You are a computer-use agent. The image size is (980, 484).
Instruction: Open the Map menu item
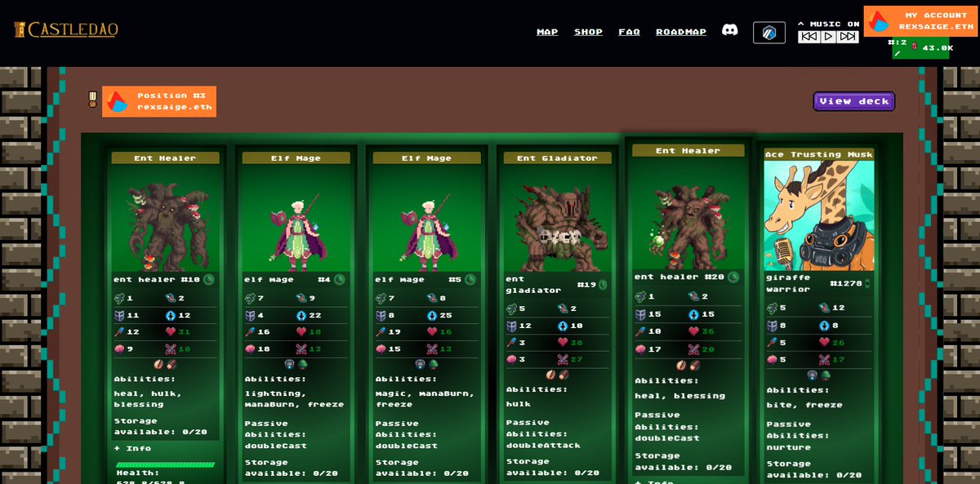click(547, 32)
